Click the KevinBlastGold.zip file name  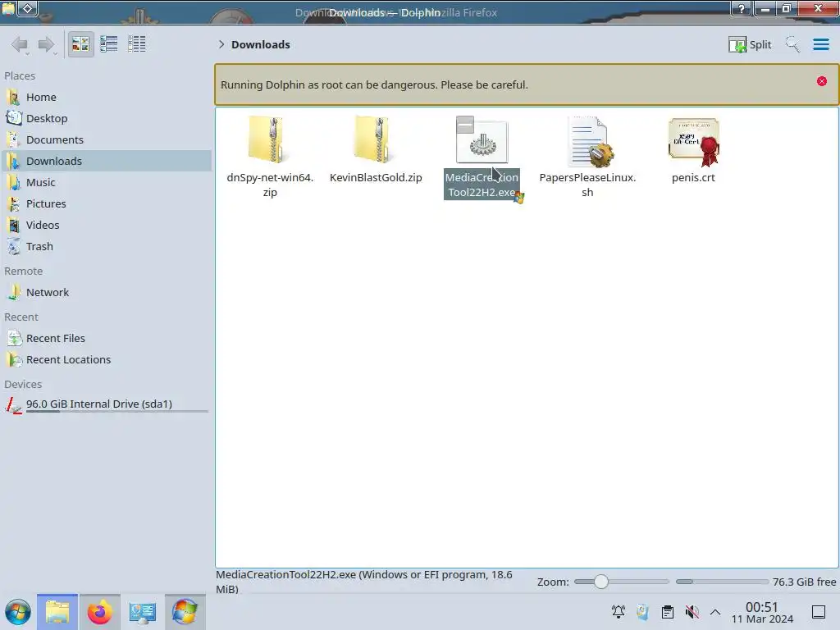[x=376, y=178]
